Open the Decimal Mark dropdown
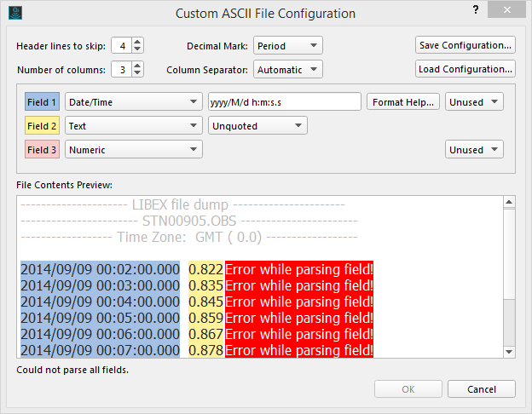Viewport: 532px width, 414px height. tap(288, 44)
